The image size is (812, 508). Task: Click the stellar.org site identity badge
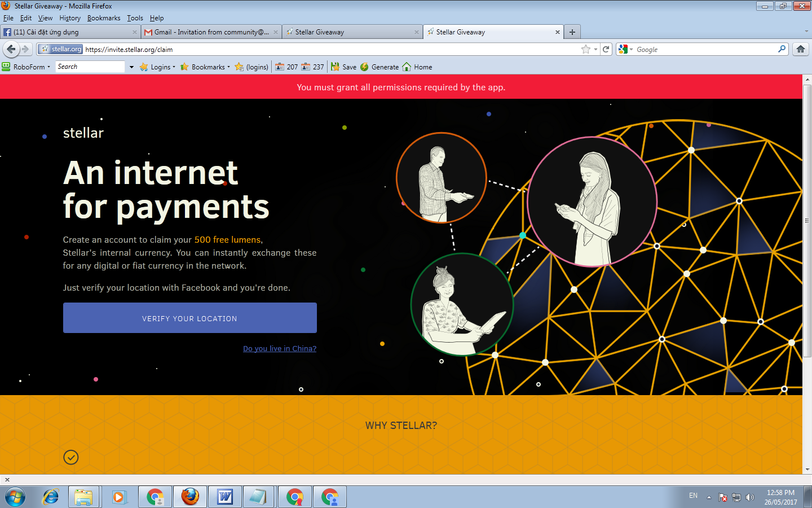[61, 49]
